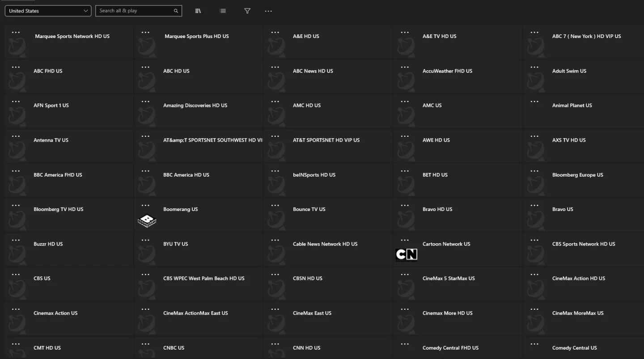Play AT&T SPORTSNET HD VIP US
Screen dimensions: 644x359
[326, 140]
